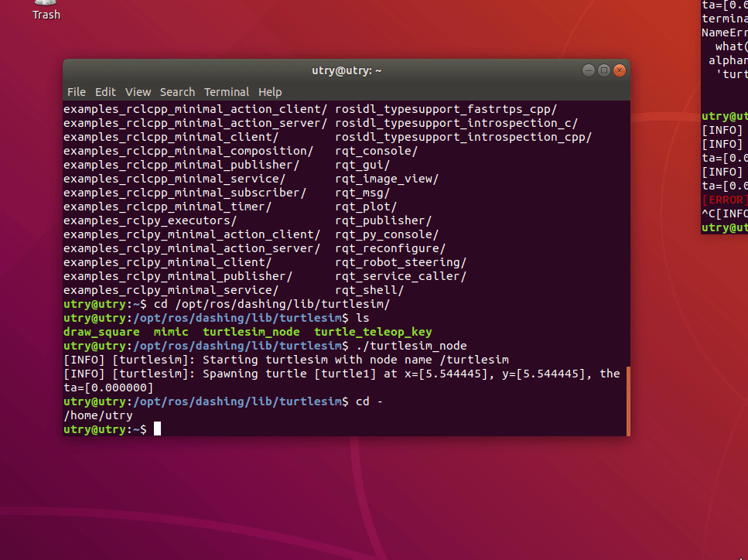Open the Search menu
The width and height of the screenshot is (748, 560).
[x=177, y=92]
